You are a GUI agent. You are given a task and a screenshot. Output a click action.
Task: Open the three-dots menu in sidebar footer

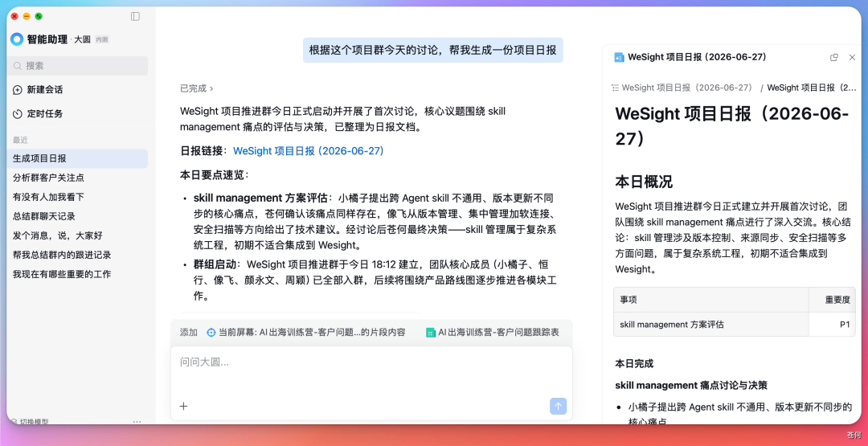tap(137, 422)
